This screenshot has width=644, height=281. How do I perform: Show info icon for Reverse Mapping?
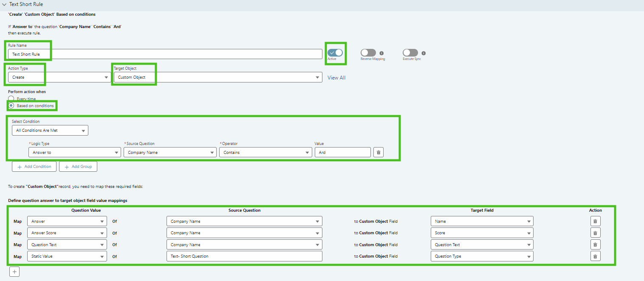tap(381, 53)
